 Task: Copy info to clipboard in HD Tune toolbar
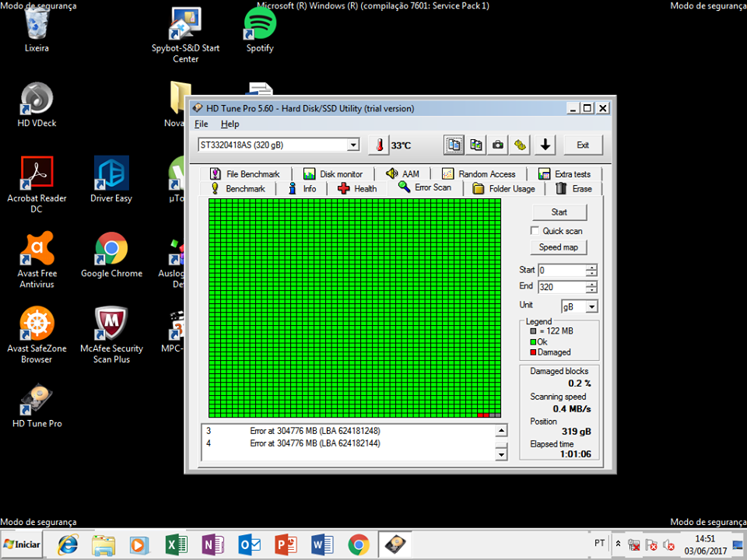click(454, 145)
